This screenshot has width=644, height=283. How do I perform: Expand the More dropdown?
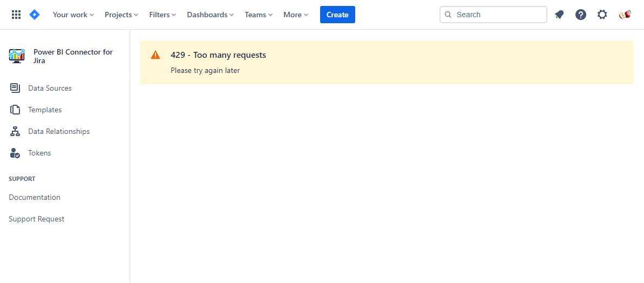pos(296,15)
